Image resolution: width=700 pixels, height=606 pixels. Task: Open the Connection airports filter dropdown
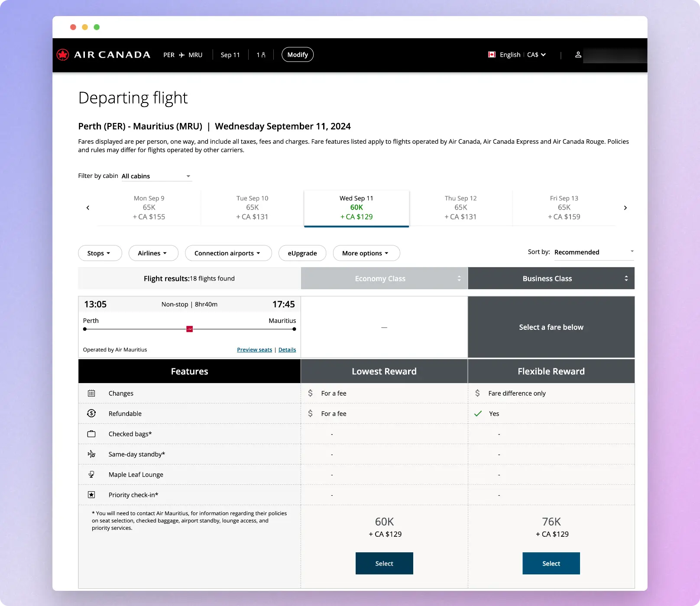point(228,253)
